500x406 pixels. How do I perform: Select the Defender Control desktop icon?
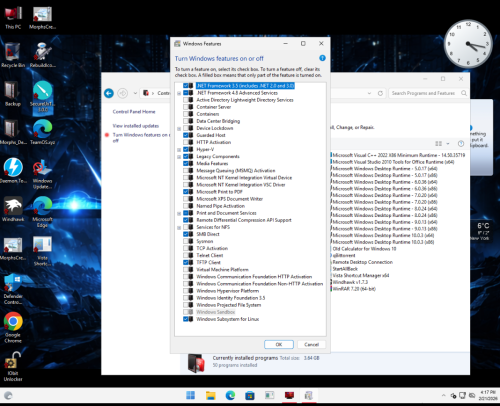(13, 289)
